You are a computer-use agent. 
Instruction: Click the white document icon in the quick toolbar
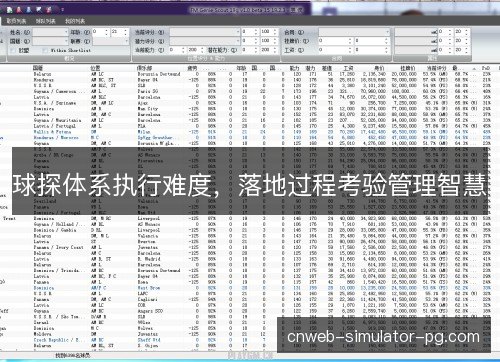10,10
